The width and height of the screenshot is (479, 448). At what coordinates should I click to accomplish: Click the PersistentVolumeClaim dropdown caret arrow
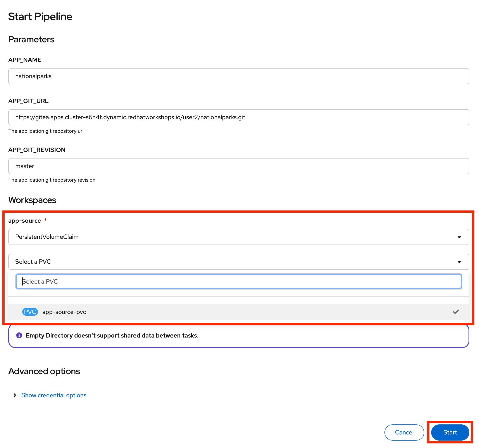coord(459,237)
